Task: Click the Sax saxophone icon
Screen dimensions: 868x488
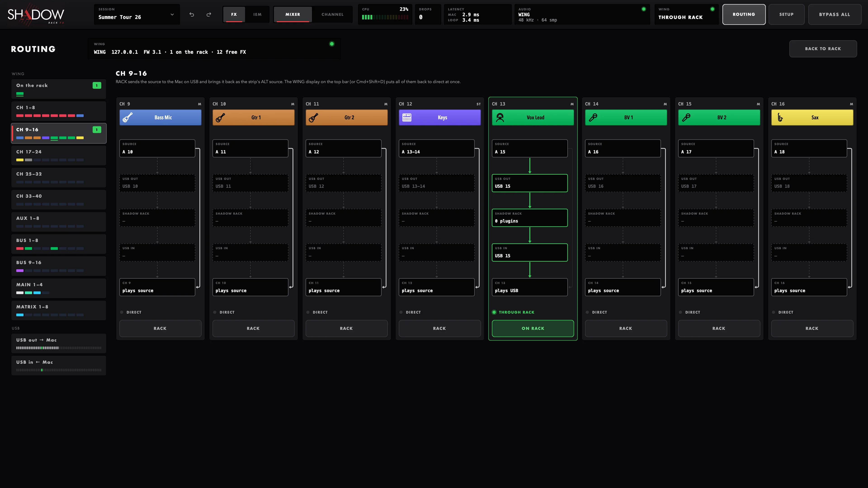Action: pos(780,117)
